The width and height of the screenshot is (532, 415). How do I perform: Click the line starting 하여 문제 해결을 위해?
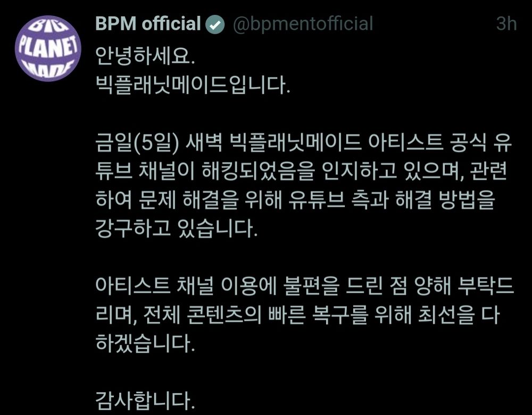pyautogui.click(x=295, y=200)
